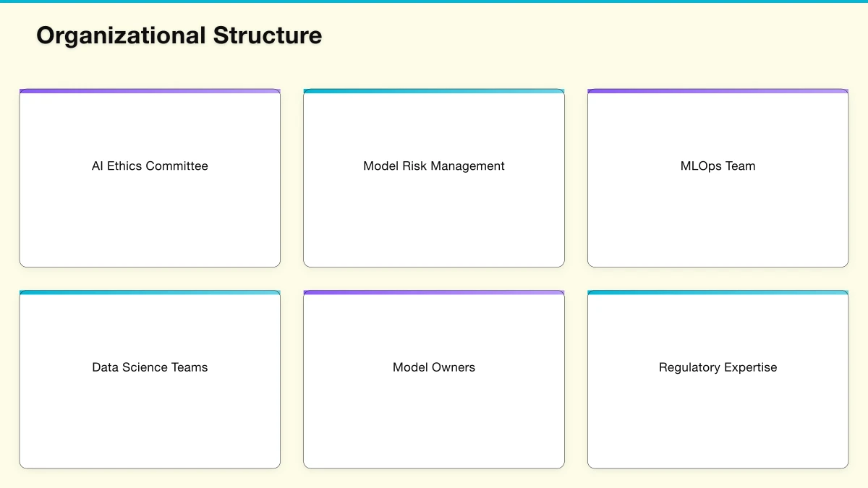Select the AI Ethics Committee card
The height and width of the screenshot is (488, 868).
coord(150,177)
